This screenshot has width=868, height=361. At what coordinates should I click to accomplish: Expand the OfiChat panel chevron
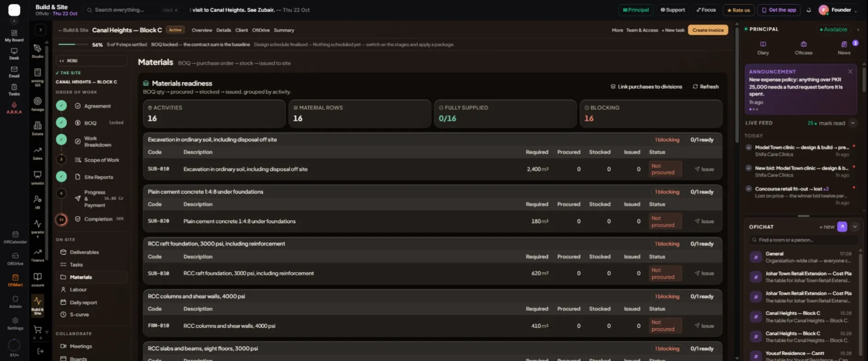[855, 227]
